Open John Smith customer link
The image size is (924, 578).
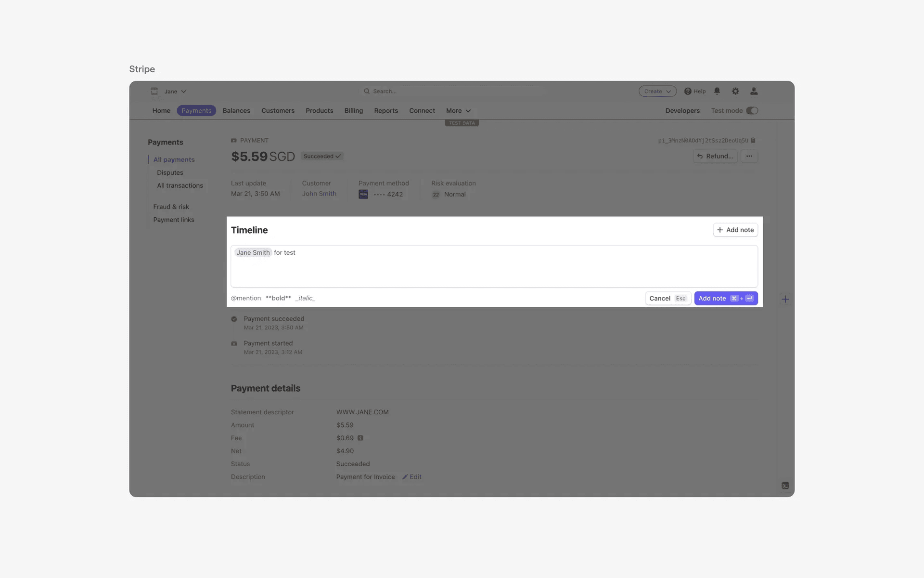pyautogui.click(x=319, y=194)
